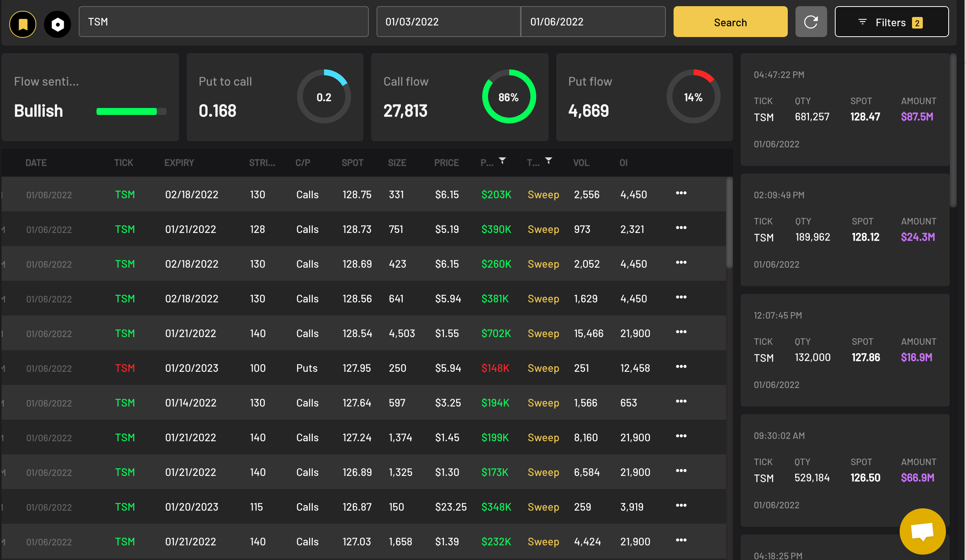Click the $24.3M amount value

tap(918, 237)
